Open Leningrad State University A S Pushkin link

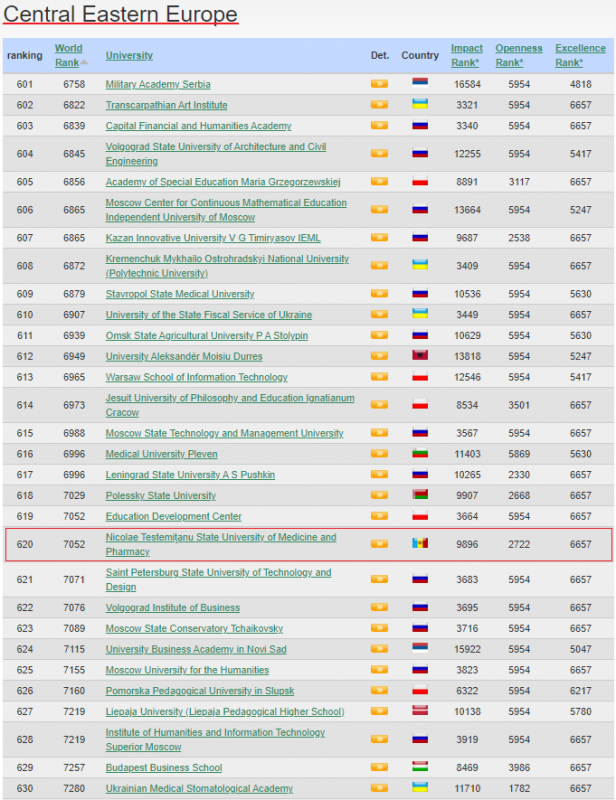pyautogui.click(x=190, y=475)
